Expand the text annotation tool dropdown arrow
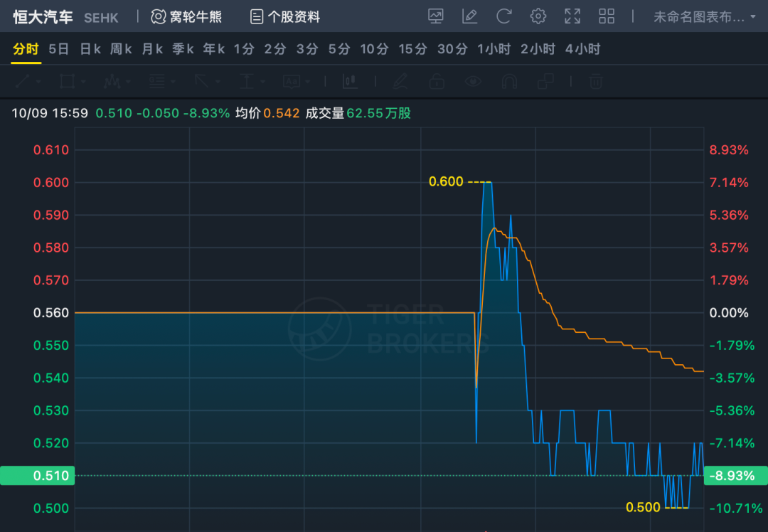This screenshot has height=532, width=768. (x=308, y=82)
